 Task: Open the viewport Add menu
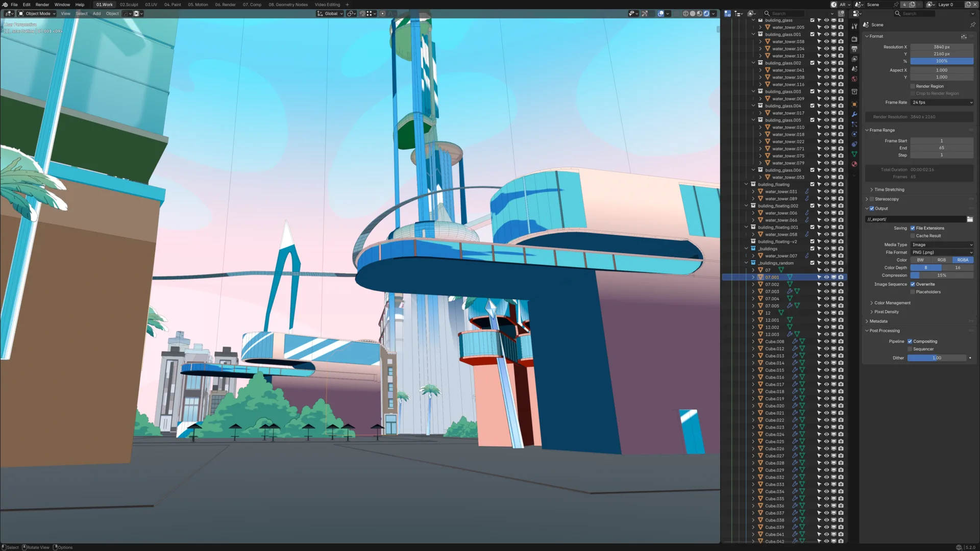[x=96, y=14]
